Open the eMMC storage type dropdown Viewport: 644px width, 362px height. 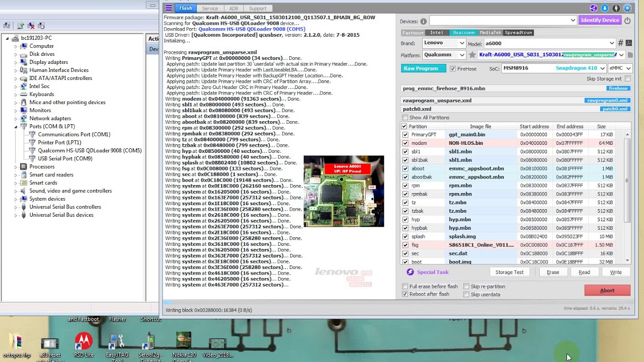[620, 68]
